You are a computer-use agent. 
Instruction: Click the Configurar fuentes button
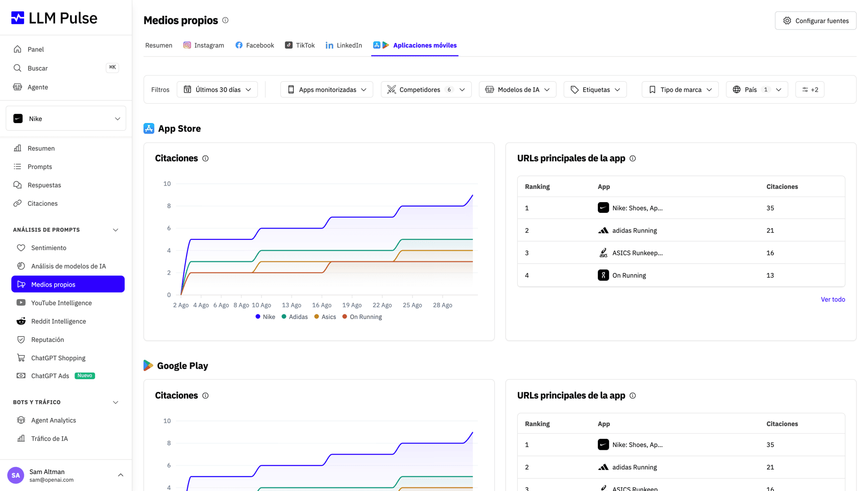[815, 20]
